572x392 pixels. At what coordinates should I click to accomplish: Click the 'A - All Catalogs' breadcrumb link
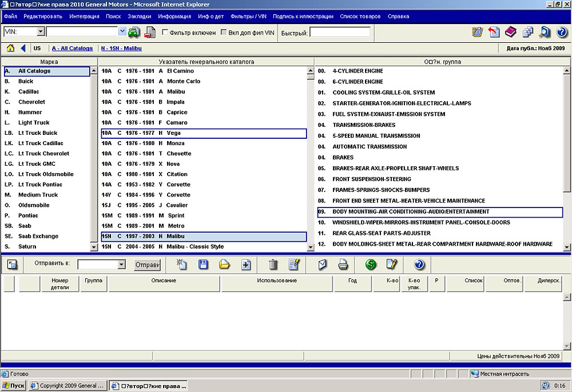[x=72, y=49]
